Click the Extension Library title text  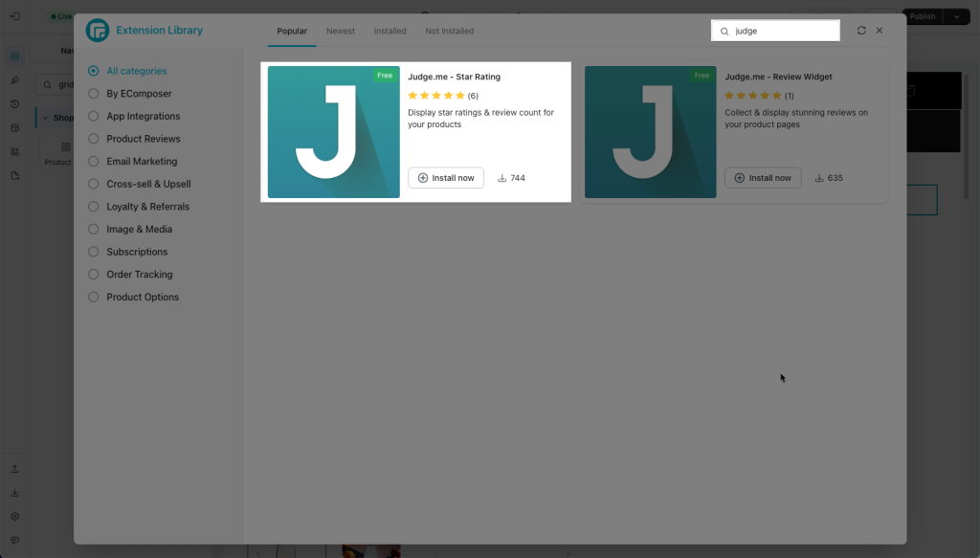pos(160,31)
